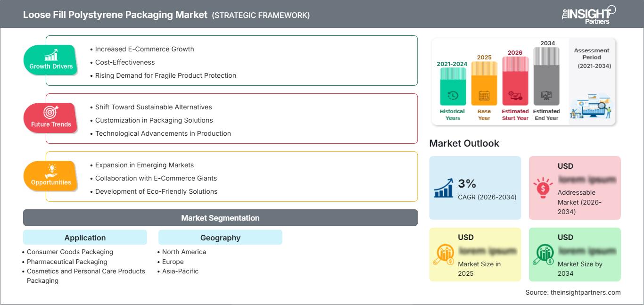Click the CAGR growth chart icon

coord(444,188)
